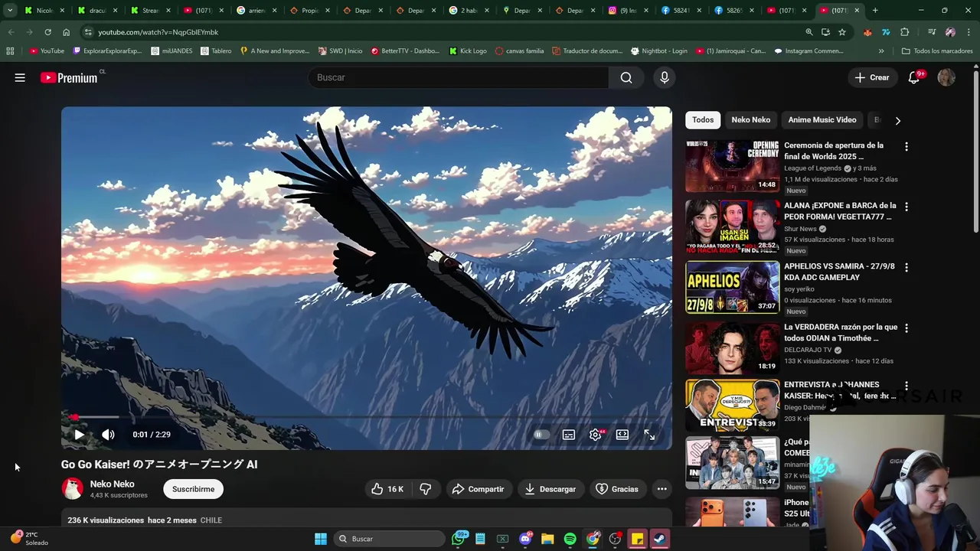The width and height of the screenshot is (980, 551).
Task: Open the APHELIOS VS SAMIRA thumbnail
Action: pos(732,287)
